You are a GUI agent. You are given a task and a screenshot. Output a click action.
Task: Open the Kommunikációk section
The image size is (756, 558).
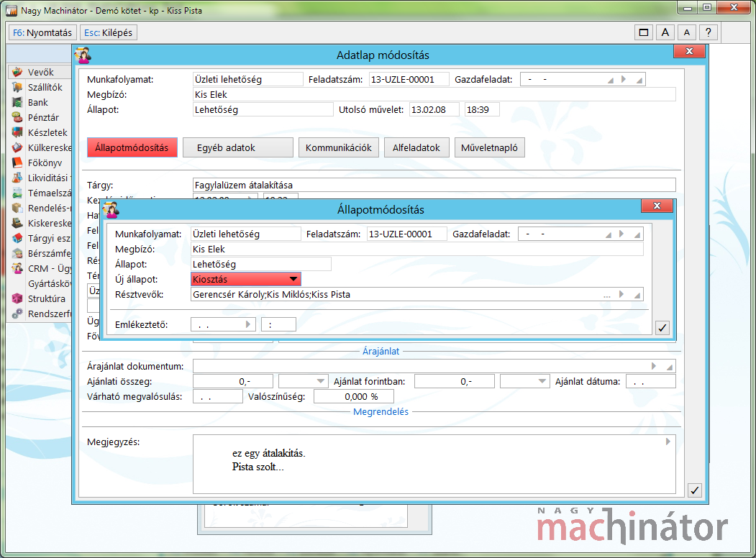(339, 147)
